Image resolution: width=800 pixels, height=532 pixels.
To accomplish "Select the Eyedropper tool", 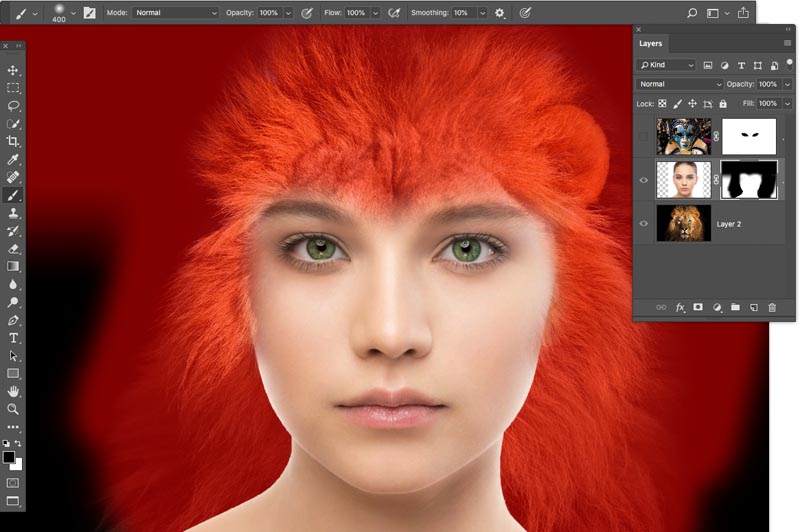I will tap(13, 159).
